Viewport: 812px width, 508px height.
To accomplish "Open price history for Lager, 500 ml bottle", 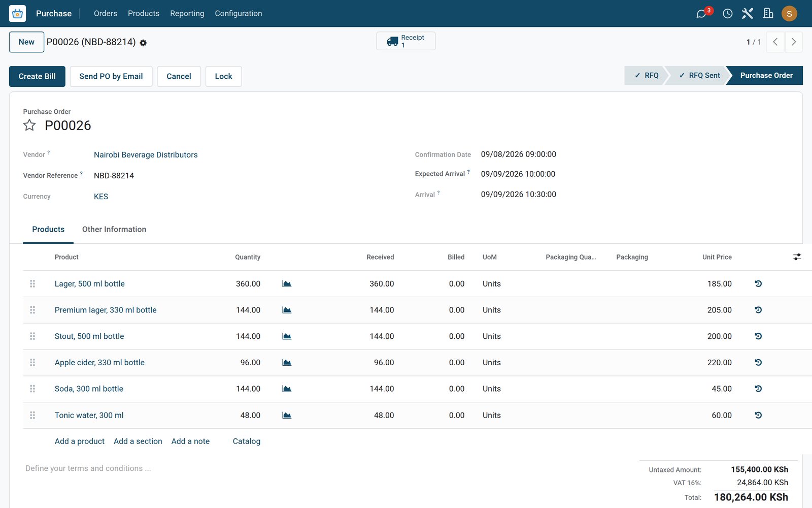I will pos(758,284).
